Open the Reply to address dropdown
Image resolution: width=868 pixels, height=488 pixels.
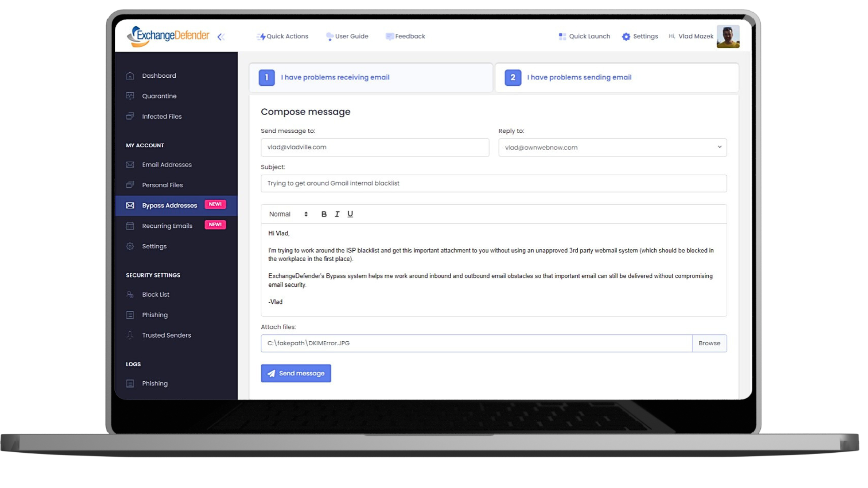(719, 147)
